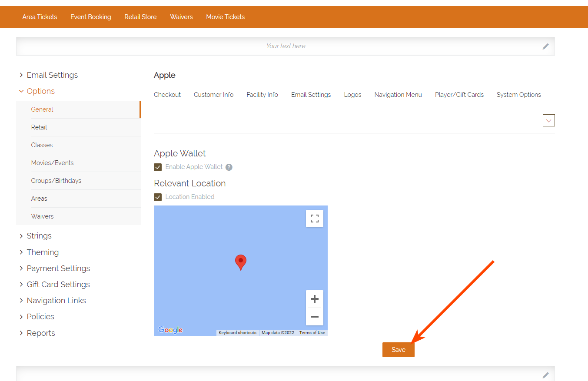Image resolution: width=588 pixels, height=381 pixels.
Task: Zoom in on the map with plus icon
Action: click(x=315, y=299)
